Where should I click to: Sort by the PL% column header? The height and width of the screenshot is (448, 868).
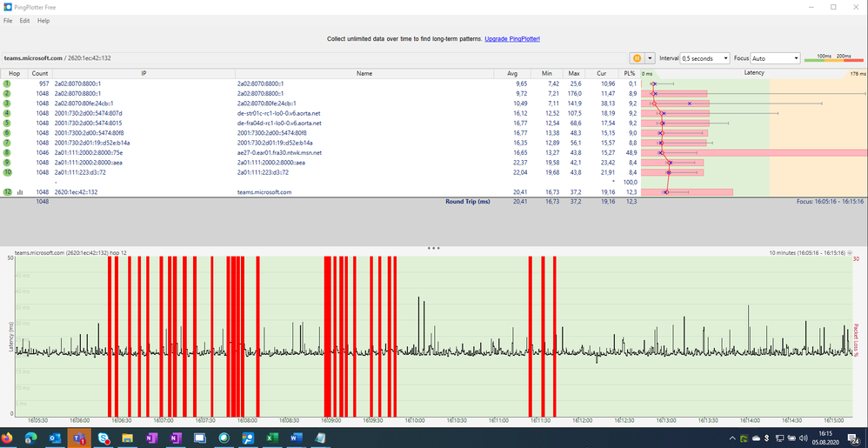point(631,73)
